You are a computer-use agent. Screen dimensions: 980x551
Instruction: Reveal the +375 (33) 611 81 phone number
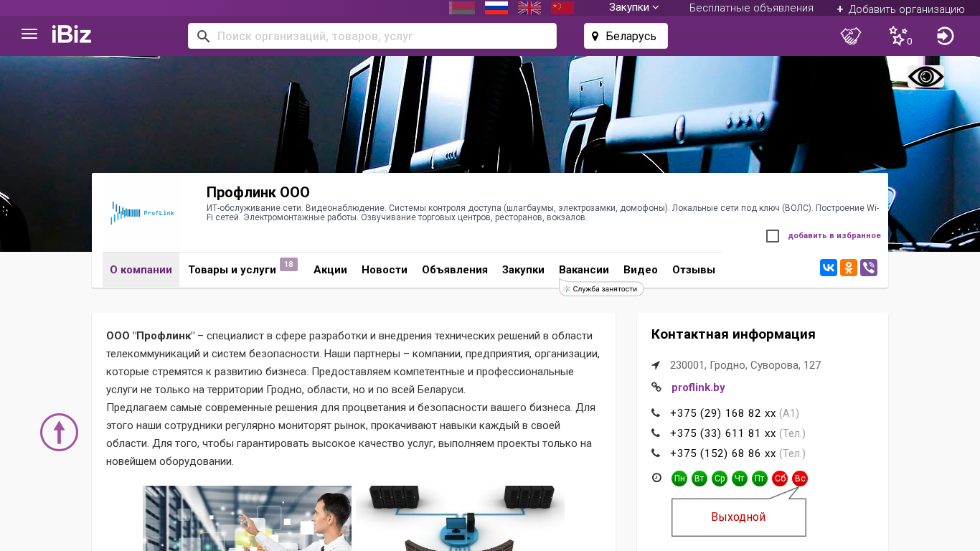723,433
